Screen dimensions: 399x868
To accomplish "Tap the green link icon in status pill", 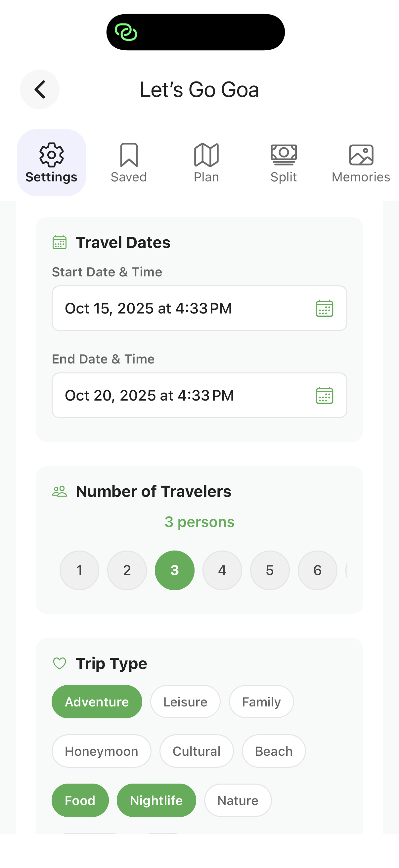I will coord(126,32).
